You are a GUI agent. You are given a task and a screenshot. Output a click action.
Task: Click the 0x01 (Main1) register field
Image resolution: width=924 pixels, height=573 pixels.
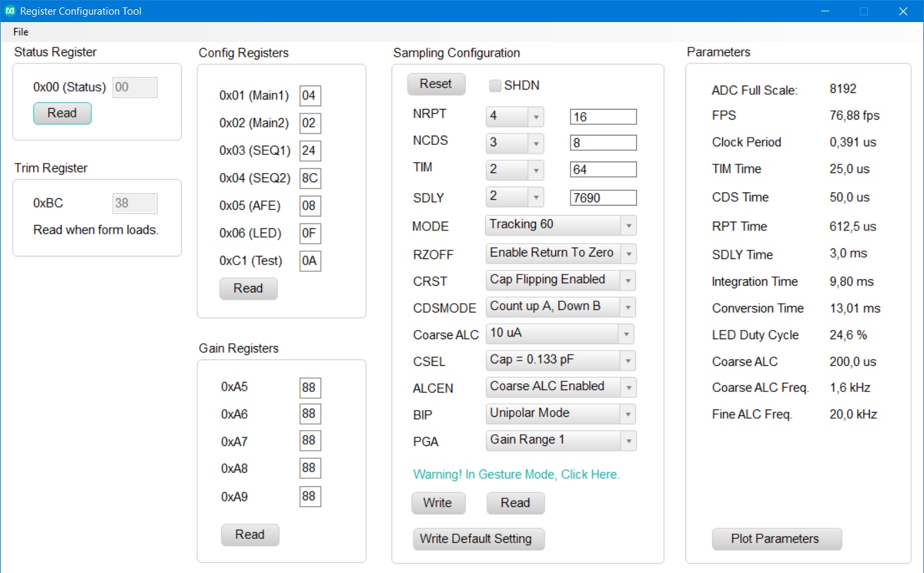(310, 96)
